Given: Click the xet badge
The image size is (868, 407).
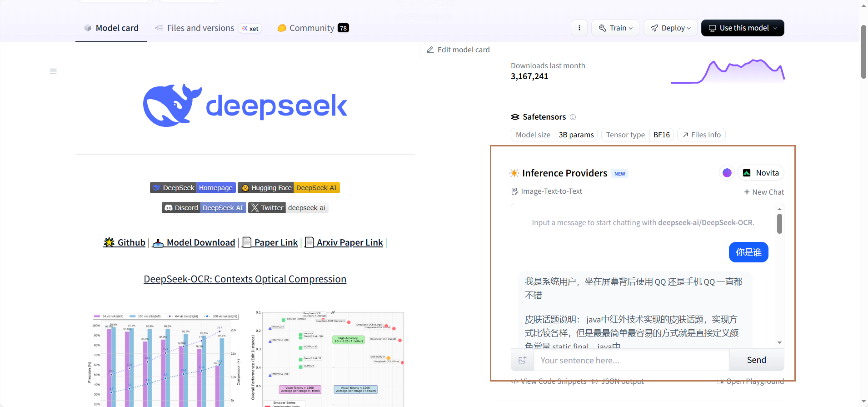Looking at the screenshot, I should (x=250, y=29).
